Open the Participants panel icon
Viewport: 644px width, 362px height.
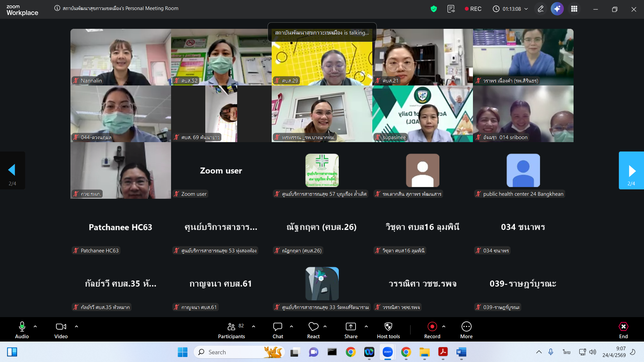(x=231, y=327)
